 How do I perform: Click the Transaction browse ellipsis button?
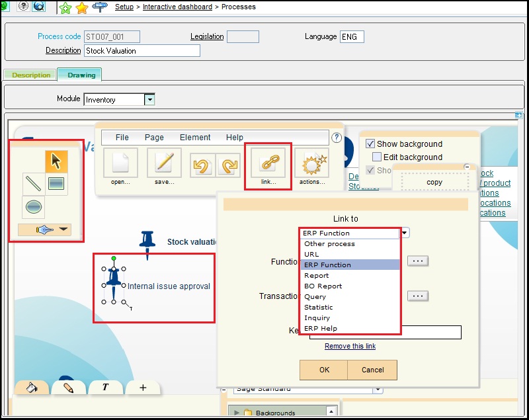(x=418, y=296)
